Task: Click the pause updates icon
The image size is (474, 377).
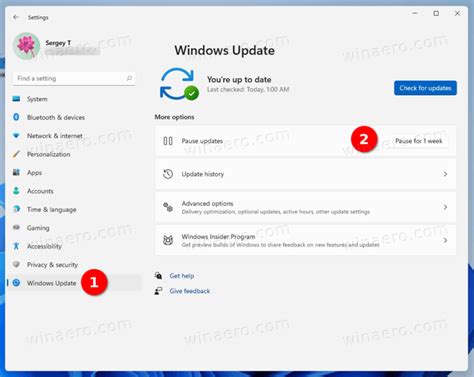Action: pyautogui.click(x=168, y=141)
